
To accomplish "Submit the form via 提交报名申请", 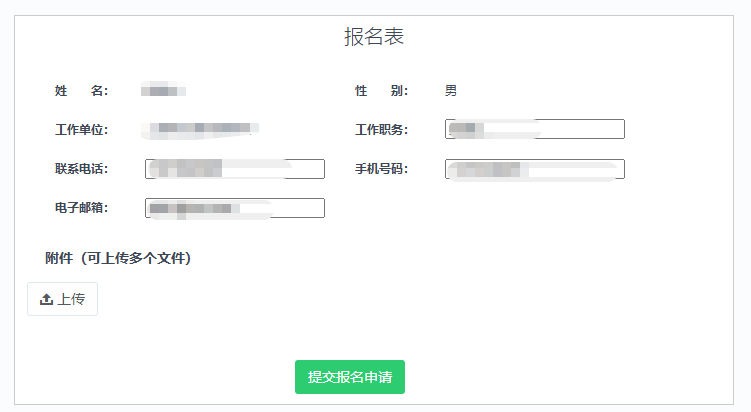I will point(350,377).
